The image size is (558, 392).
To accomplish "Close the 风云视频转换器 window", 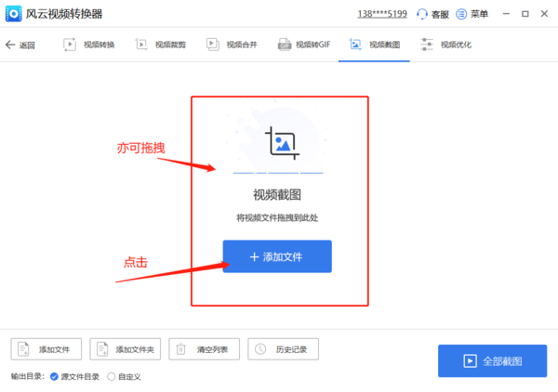I will pyautogui.click(x=544, y=14).
